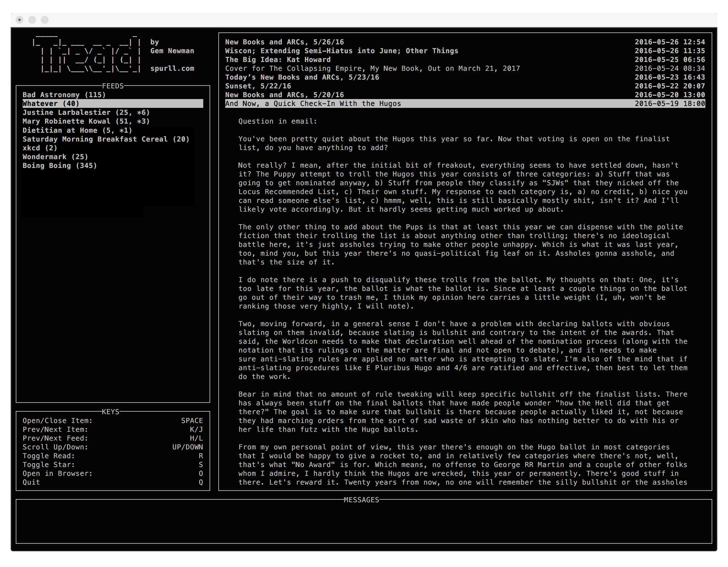Click the spurll.com link in header
The height and width of the screenshot is (567, 728).
[x=172, y=69]
